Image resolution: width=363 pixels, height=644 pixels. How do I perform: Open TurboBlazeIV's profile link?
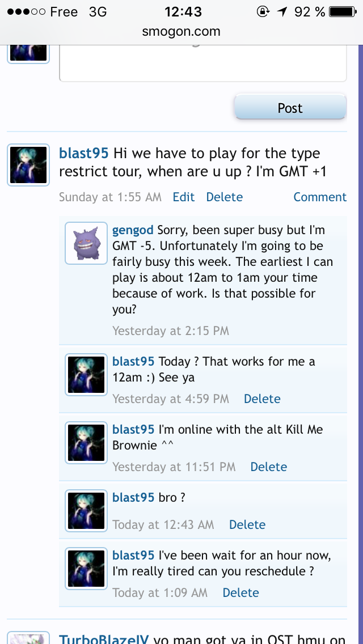104,639
